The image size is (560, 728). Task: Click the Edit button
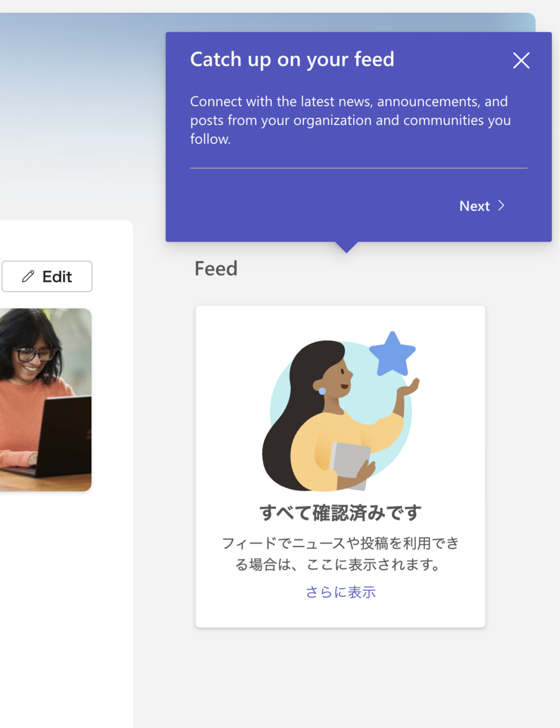(x=47, y=277)
